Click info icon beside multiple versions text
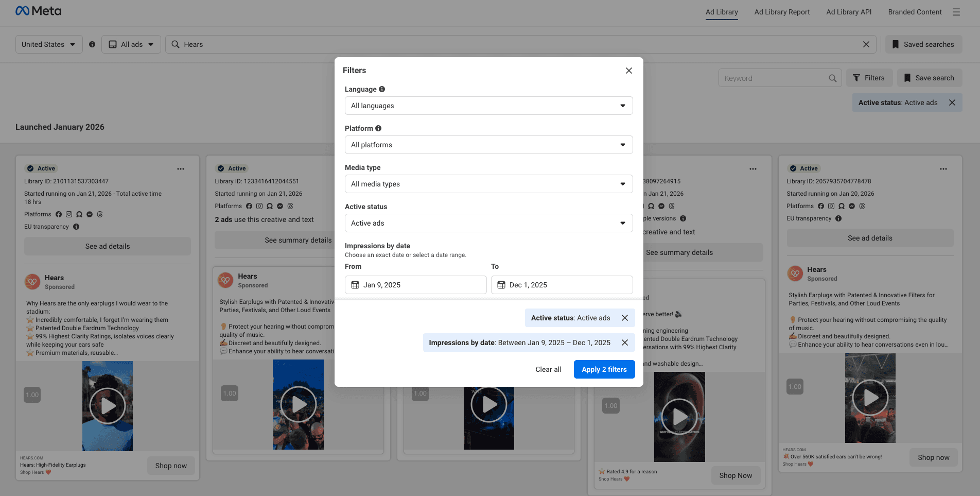 pos(683,218)
